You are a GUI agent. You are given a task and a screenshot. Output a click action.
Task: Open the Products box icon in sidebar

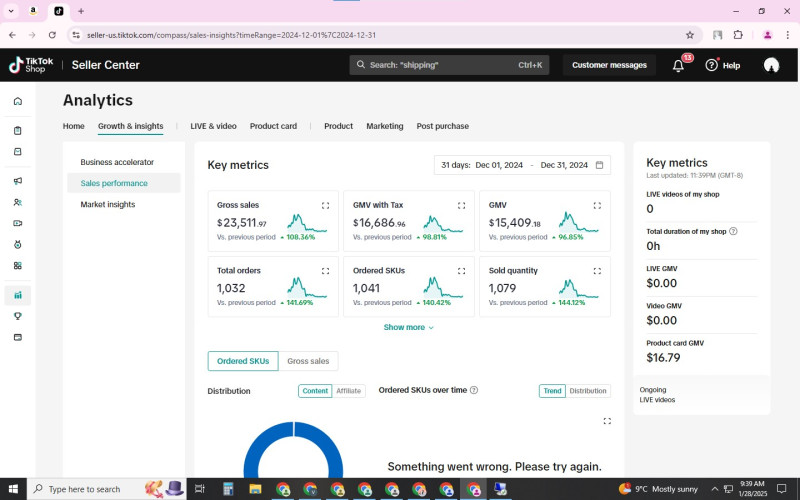(18, 152)
